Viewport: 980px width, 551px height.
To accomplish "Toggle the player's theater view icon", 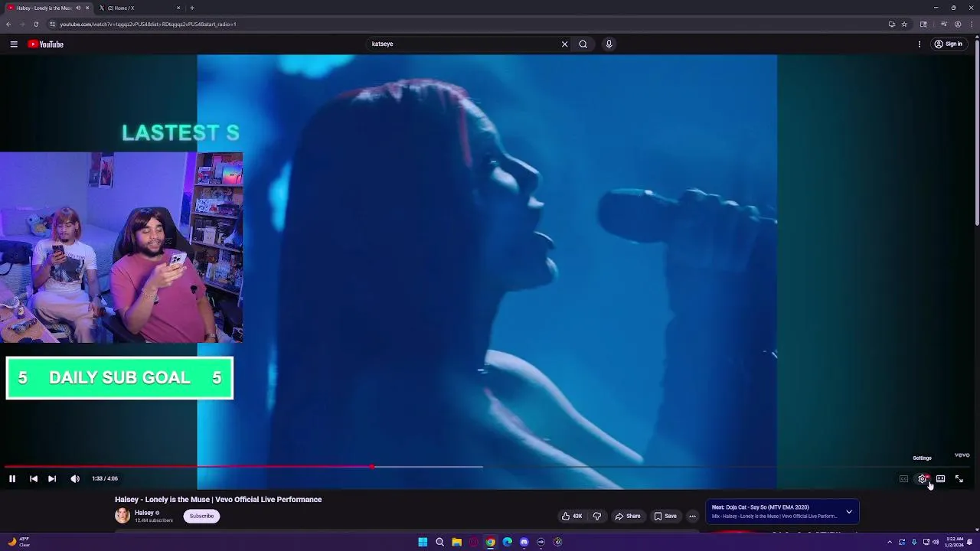I will click(x=940, y=478).
